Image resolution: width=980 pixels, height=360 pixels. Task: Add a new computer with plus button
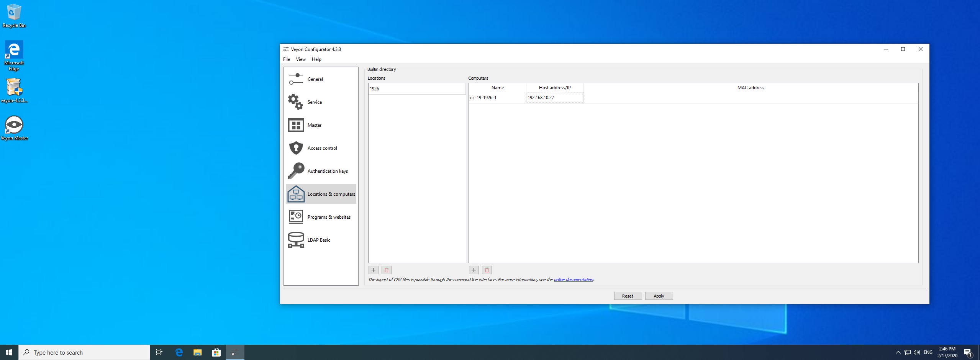tap(474, 270)
